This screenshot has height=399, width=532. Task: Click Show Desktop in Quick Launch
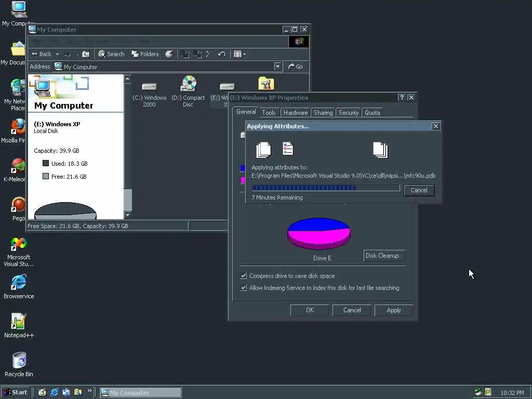(42, 393)
